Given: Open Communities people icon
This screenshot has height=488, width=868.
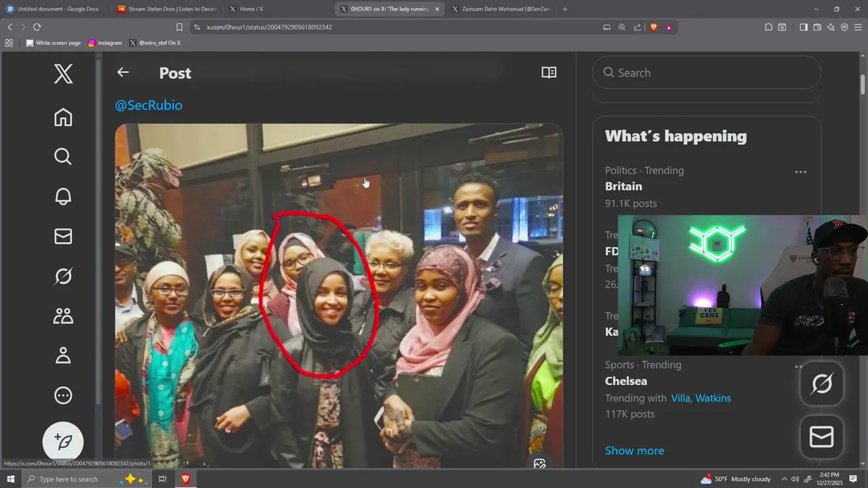Looking at the screenshot, I should tap(63, 316).
